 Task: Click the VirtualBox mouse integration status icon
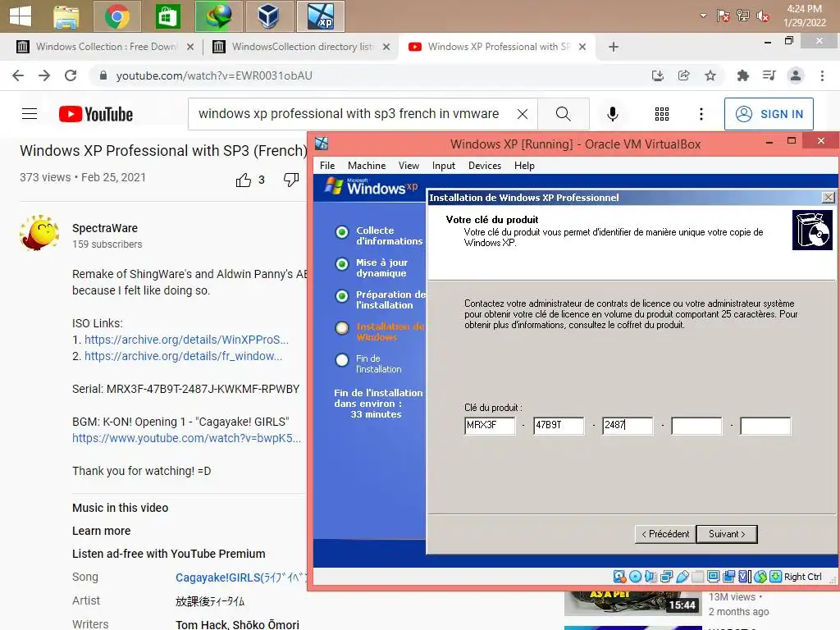760,577
